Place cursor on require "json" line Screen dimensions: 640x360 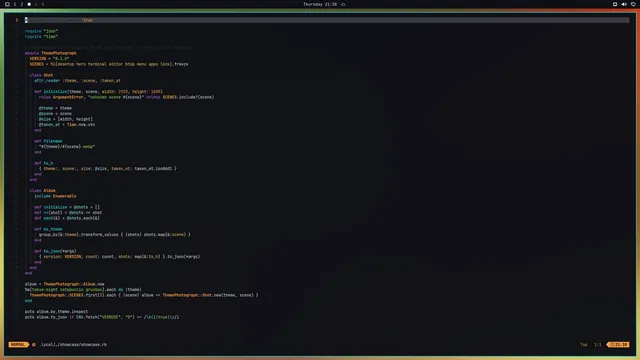pyautogui.click(x=41, y=31)
